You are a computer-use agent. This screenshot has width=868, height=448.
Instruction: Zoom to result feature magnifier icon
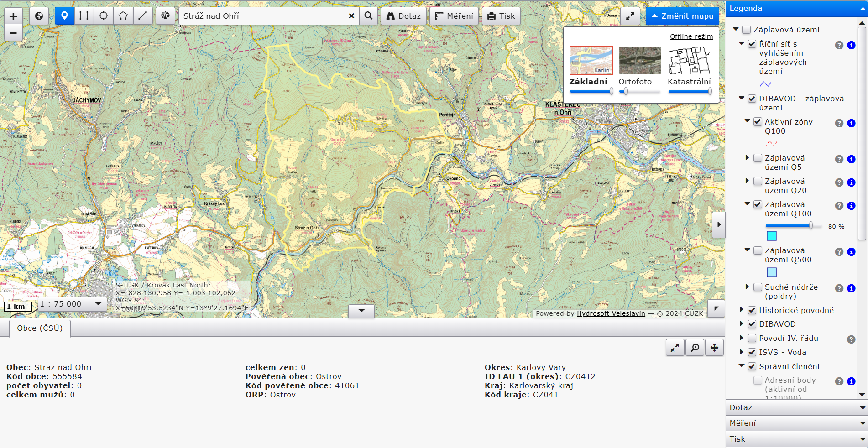coord(695,348)
